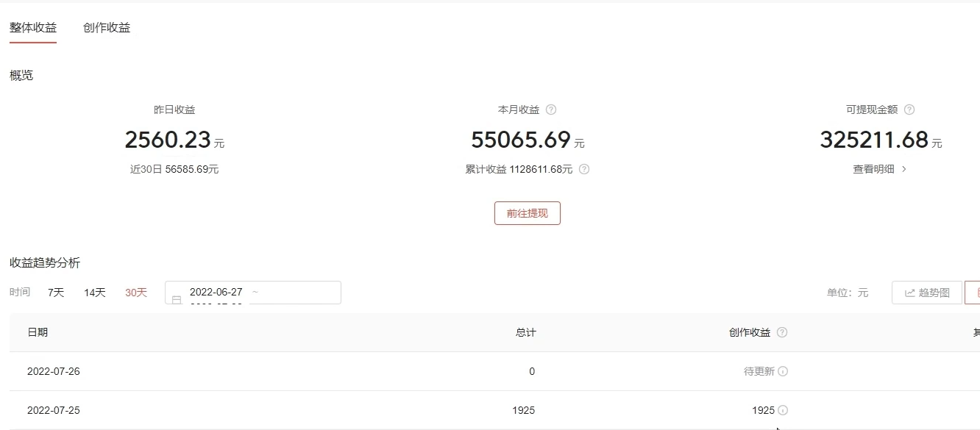
Task: Switch to the 整体收益 tab
Action: click(x=33, y=28)
